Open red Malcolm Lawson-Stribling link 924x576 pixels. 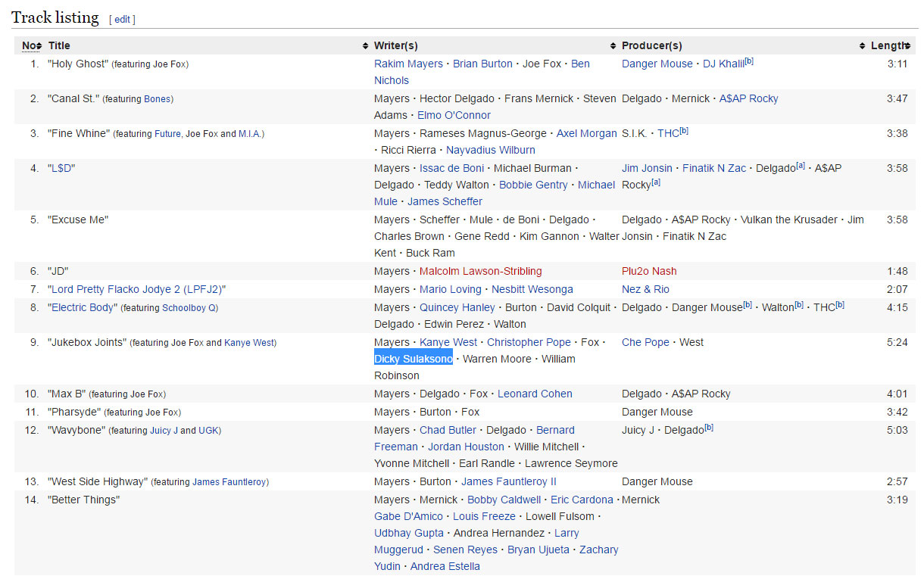(481, 271)
